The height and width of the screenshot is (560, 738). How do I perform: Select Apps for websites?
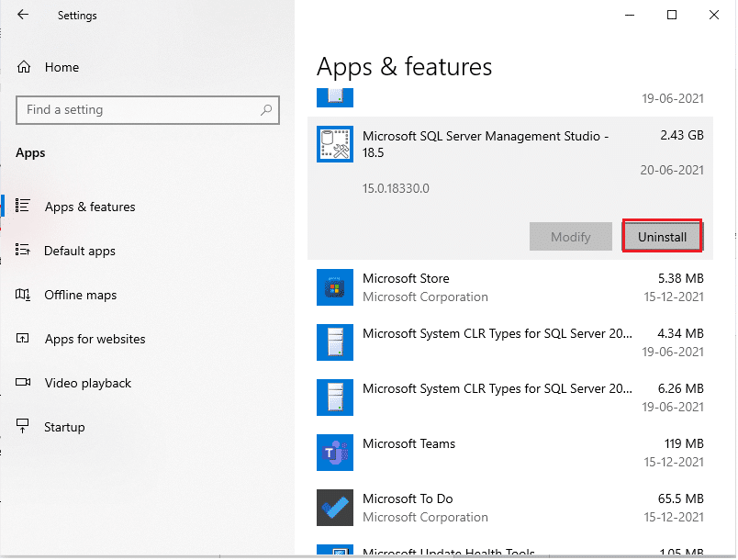(x=95, y=339)
